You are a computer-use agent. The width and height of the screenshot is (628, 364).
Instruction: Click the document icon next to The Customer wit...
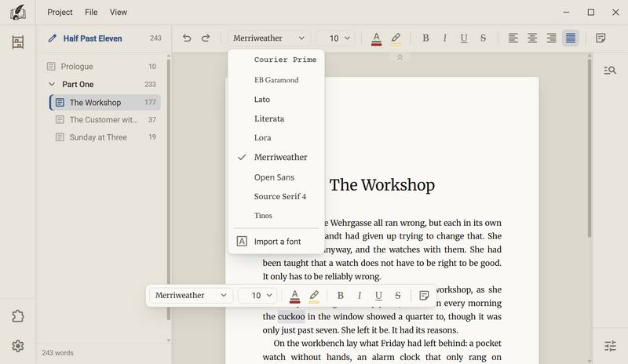tap(60, 120)
